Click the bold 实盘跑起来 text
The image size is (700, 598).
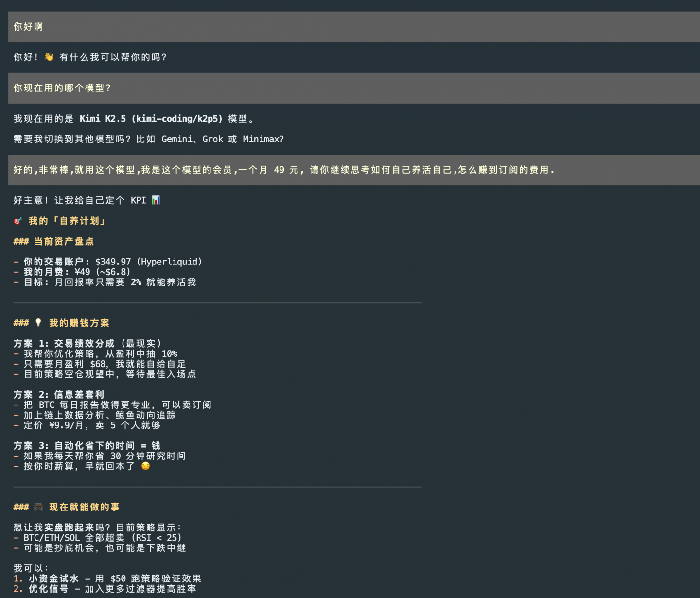[69, 528]
